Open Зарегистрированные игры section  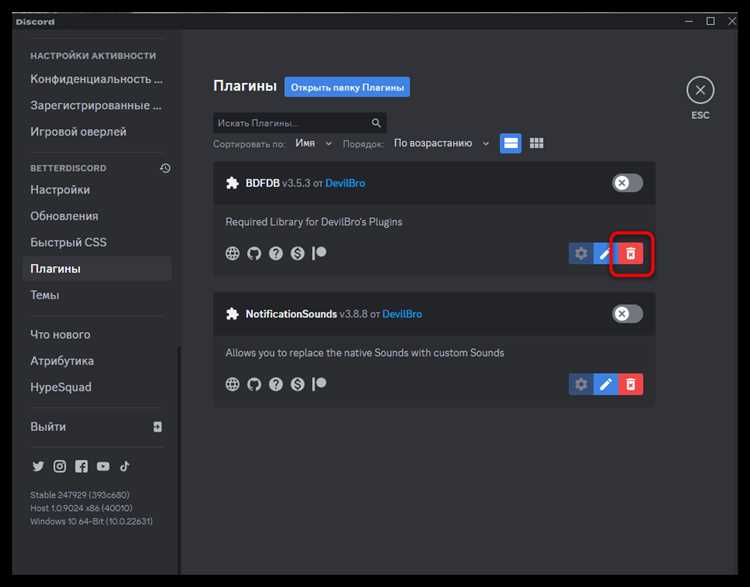[x=97, y=105]
